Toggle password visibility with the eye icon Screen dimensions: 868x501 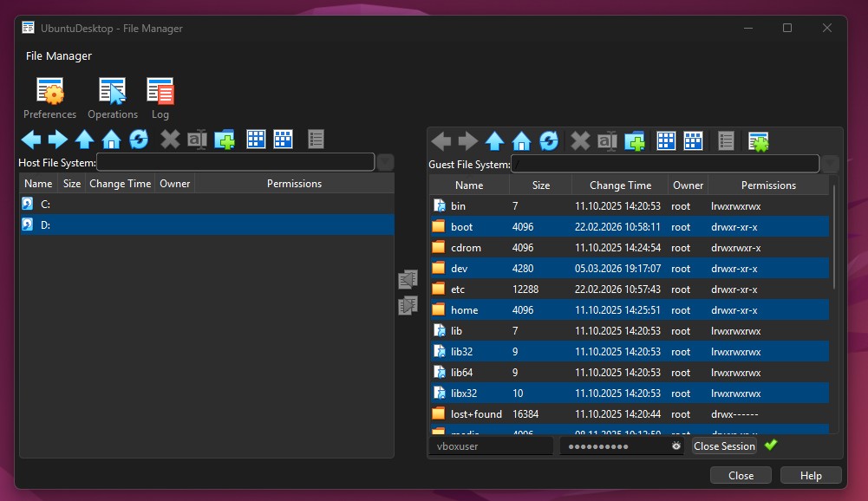675,446
